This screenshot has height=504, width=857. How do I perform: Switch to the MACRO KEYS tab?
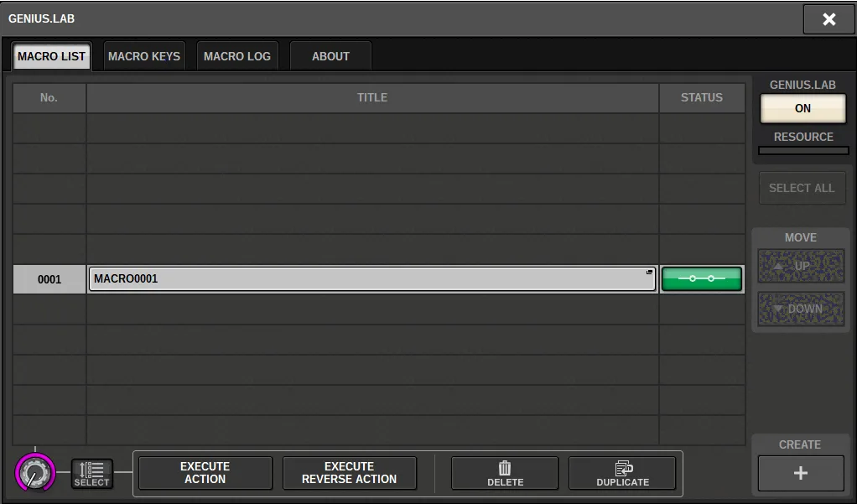tap(144, 56)
